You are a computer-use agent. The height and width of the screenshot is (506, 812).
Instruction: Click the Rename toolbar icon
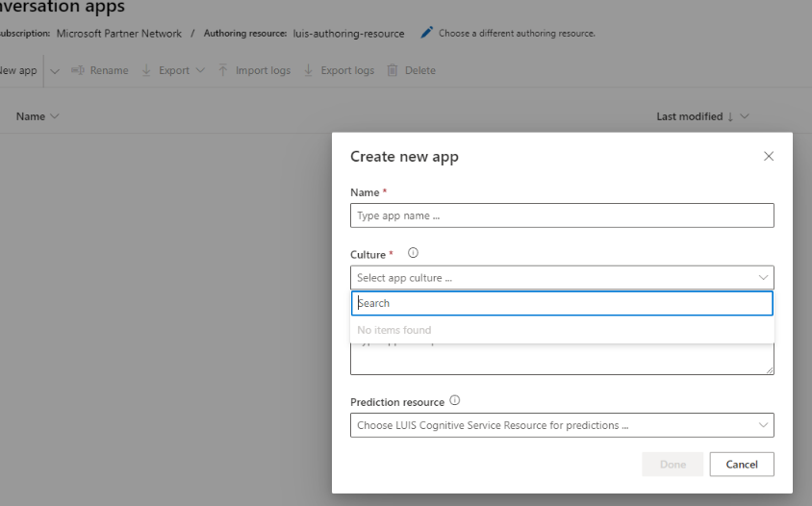click(x=78, y=70)
